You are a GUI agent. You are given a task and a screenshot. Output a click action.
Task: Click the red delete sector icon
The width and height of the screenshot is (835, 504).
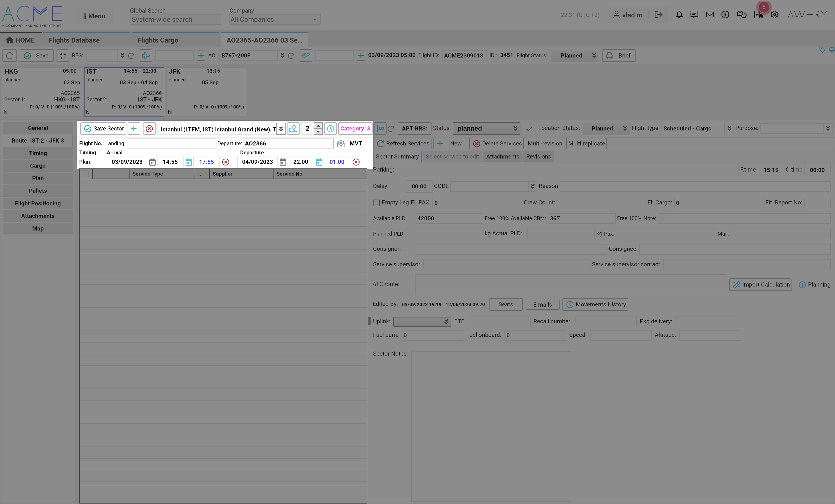pos(149,129)
